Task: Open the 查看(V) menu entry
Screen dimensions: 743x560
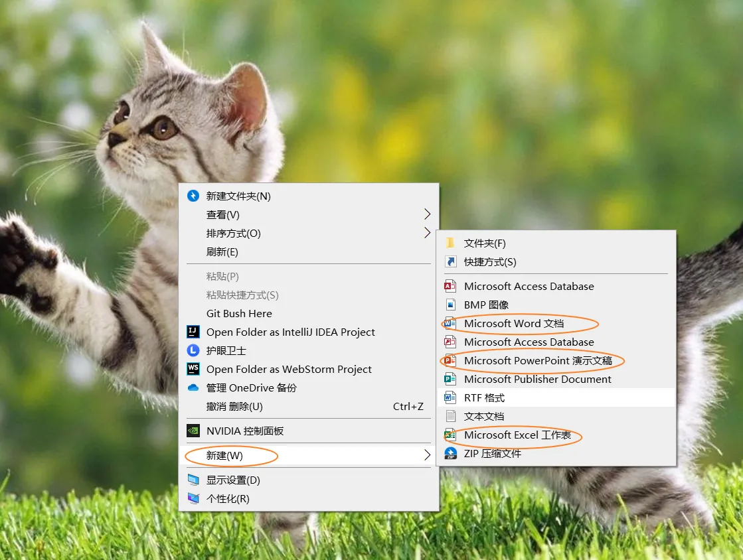Action: tap(309, 214)
